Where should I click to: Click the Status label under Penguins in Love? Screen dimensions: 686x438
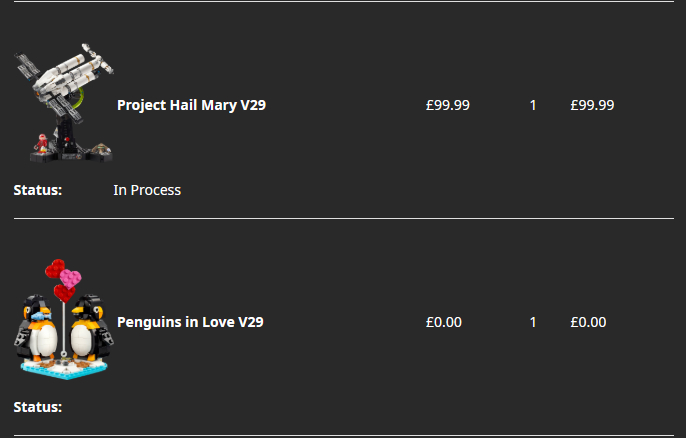[x=38, y=407]
